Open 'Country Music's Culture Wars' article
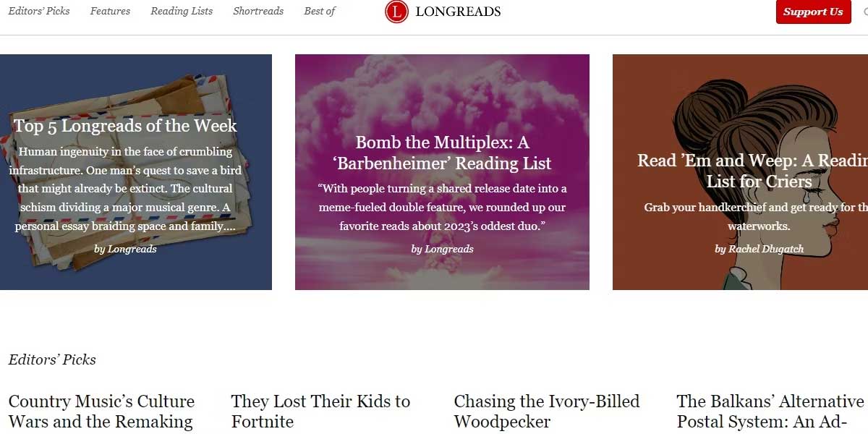Screen dimensions: 868x434 (x=101, y=411)
